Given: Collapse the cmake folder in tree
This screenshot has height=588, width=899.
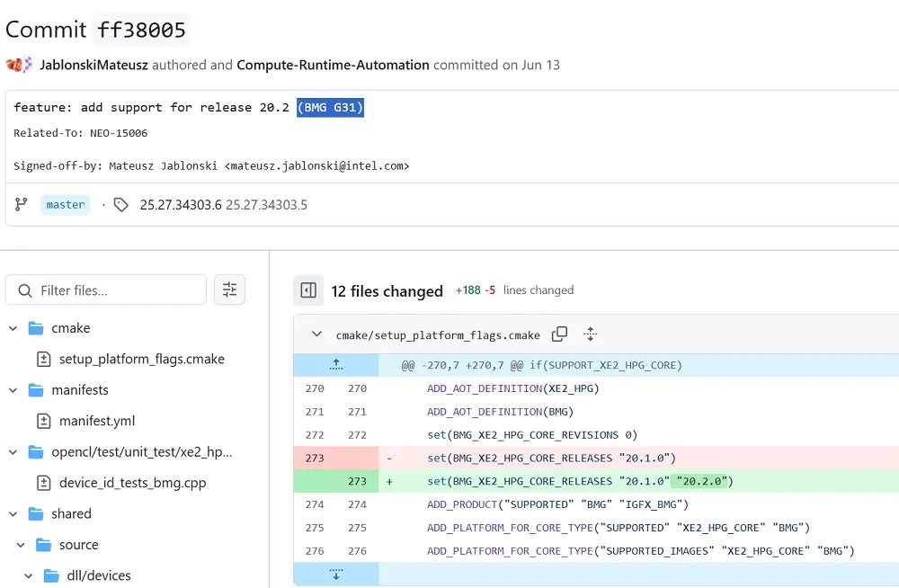Looking at the screenshot, I should pos(13,328).
